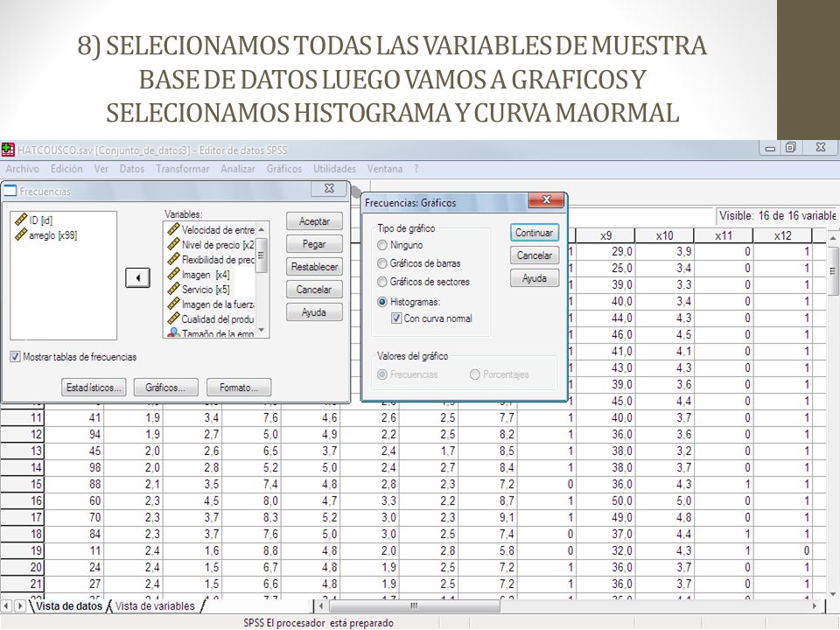The image size is (840, 630).
Task: Select the x9 column header
Action: pyautogui.click(x=605, y=235)
